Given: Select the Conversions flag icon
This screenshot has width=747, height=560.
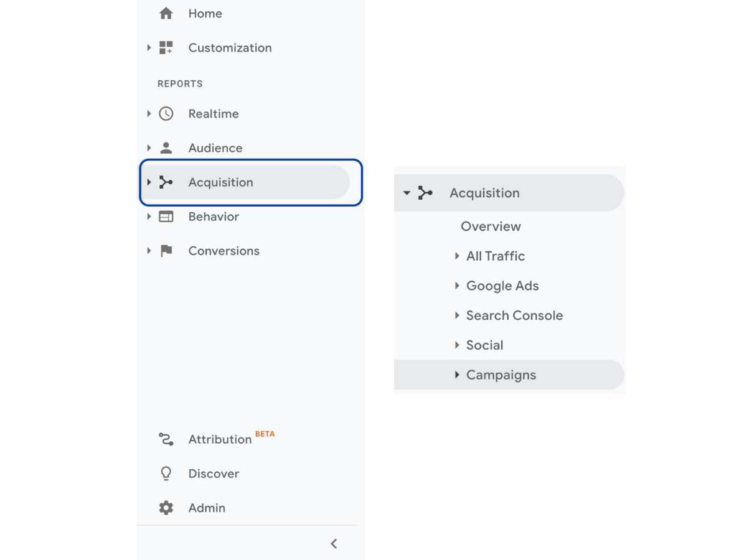Looking at the screenshot, I should (x=166, y=250).
